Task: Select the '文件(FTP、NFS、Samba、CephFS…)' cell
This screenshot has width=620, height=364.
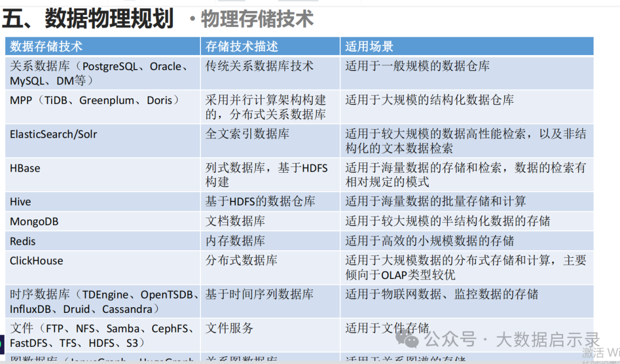Action: point(102,335)
